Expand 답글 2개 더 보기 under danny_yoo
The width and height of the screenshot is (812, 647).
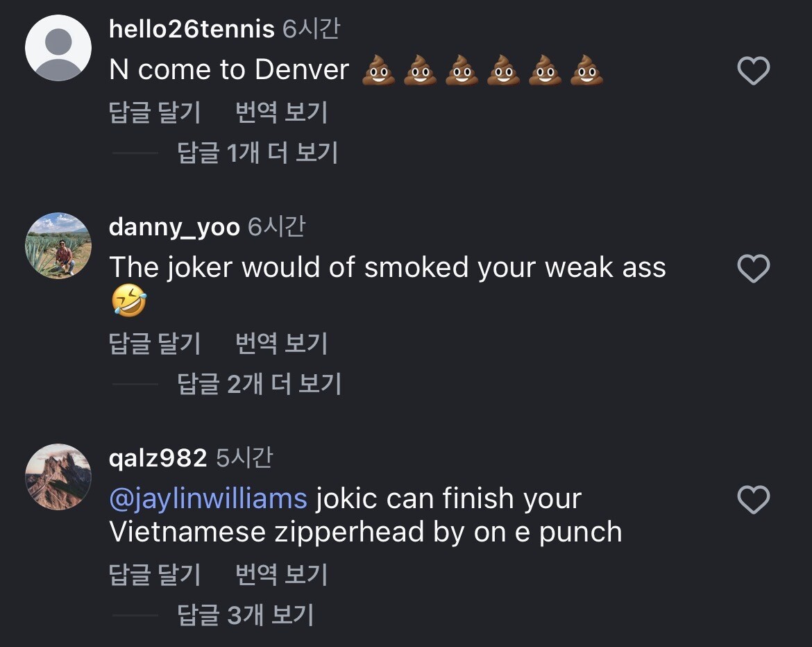coord(259,384)
